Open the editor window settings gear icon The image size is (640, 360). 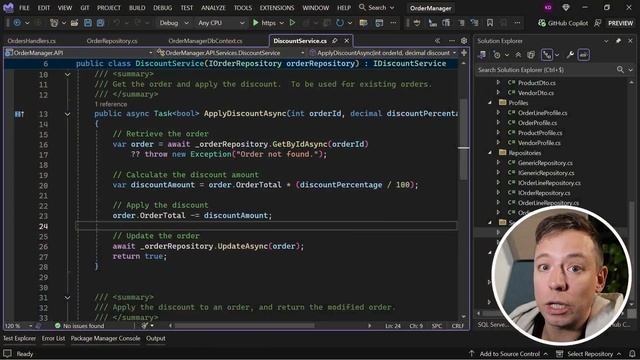464,41
